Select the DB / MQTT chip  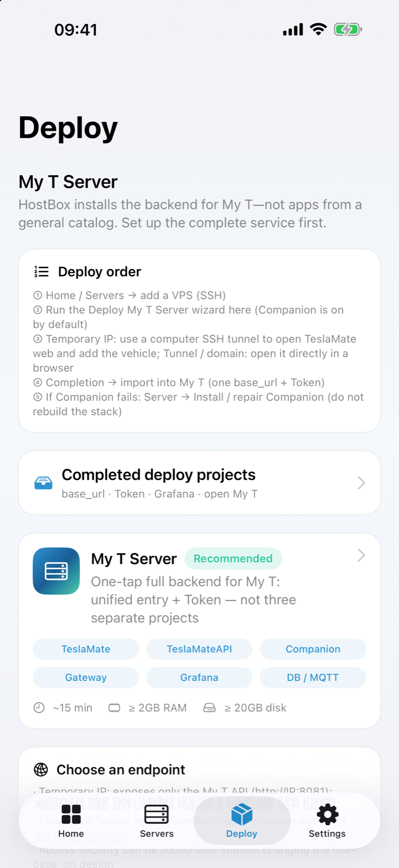[313, 678]
